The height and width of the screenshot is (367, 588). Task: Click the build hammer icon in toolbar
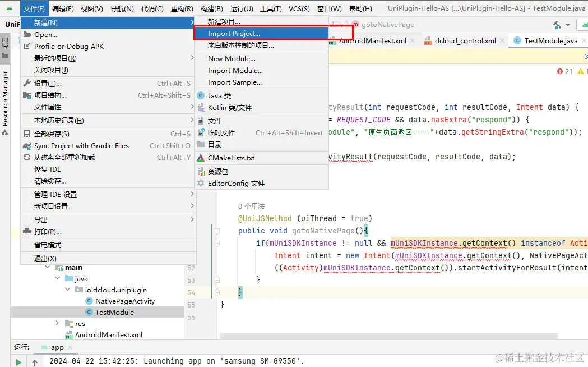[x=557, y=25]
